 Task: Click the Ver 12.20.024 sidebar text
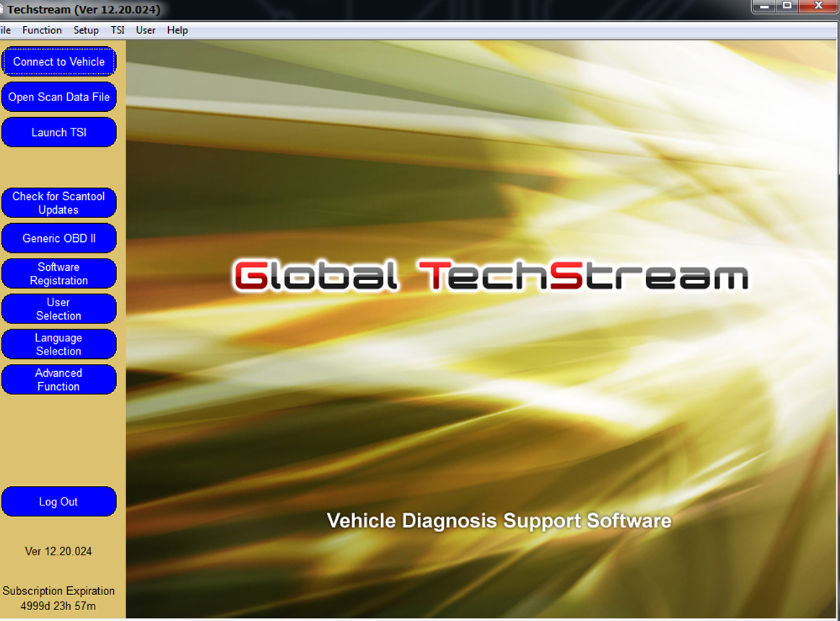pyautogui.click(x=58, y=551)
